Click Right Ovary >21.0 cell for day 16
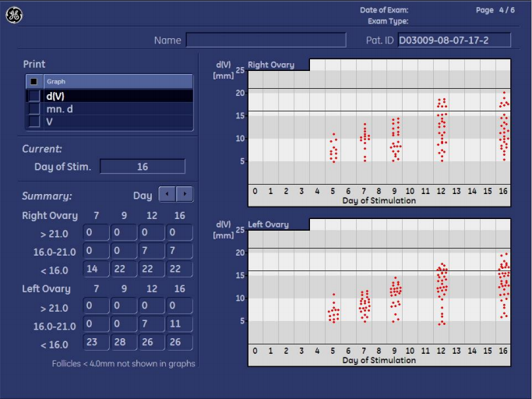532x399 pixels. coord(179,232)
